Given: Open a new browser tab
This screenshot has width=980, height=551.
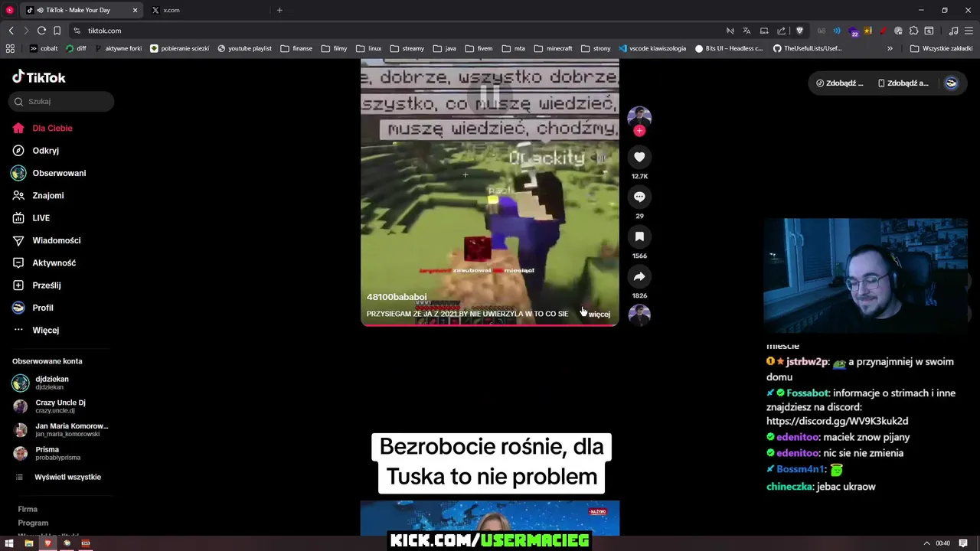Looking at the screenshot, I should click(x=279, y=10).
